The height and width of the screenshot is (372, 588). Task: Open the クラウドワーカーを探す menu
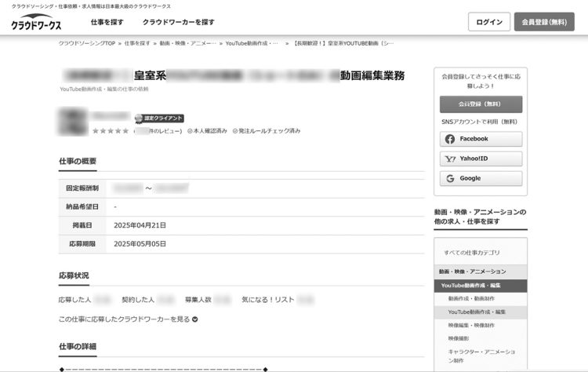click(178, 22)
